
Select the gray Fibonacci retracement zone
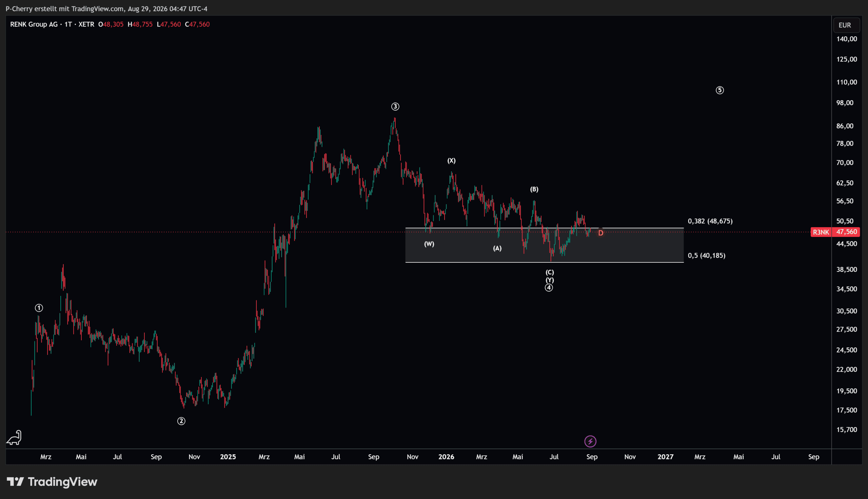[x=545, y=245]
